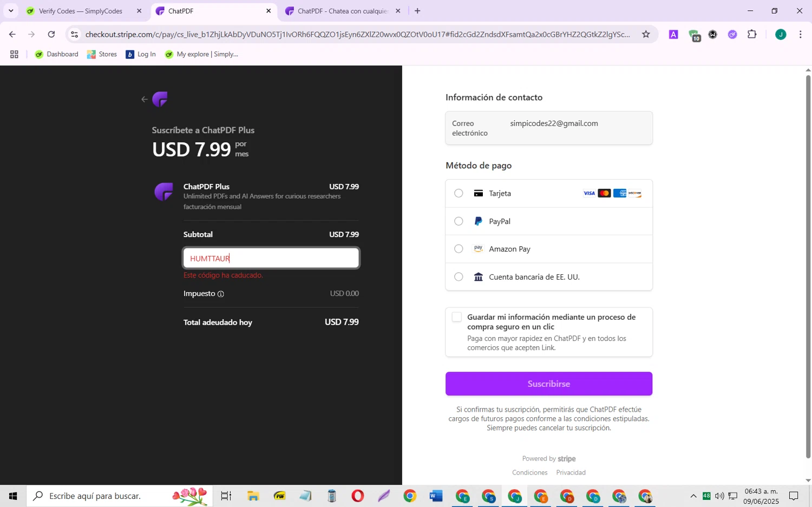Open Chrome three-dot menu
Image resolution: width=812 pixels, height=507 pixels.
pyautogui.click(x=801, y=35)
